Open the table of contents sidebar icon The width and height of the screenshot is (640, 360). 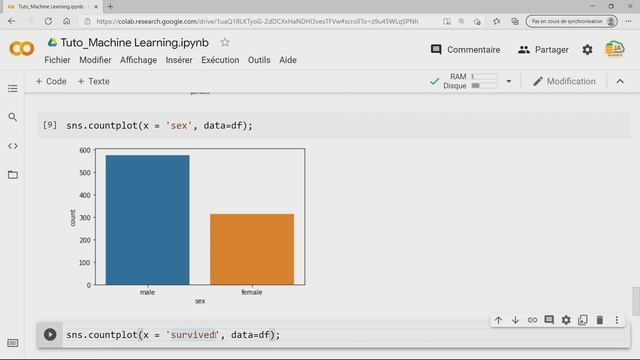click(x=13, y=89)
